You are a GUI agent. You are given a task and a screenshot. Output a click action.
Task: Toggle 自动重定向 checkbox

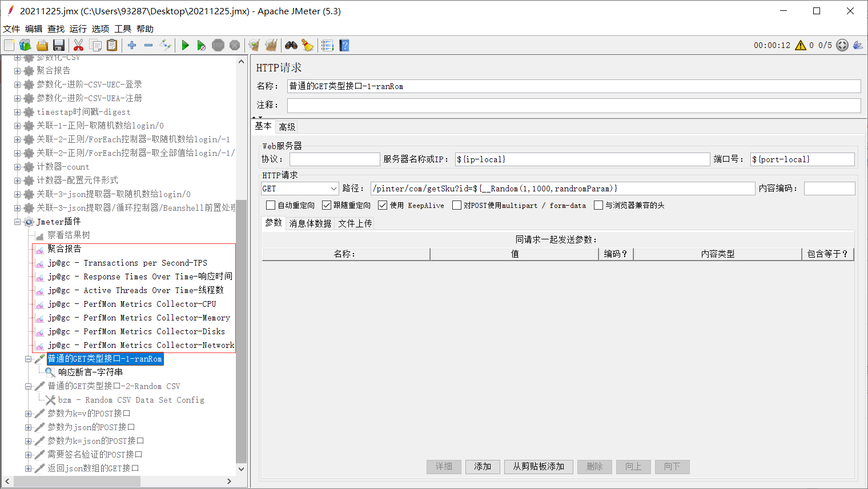pyautogui.click(x=271, y=205)
